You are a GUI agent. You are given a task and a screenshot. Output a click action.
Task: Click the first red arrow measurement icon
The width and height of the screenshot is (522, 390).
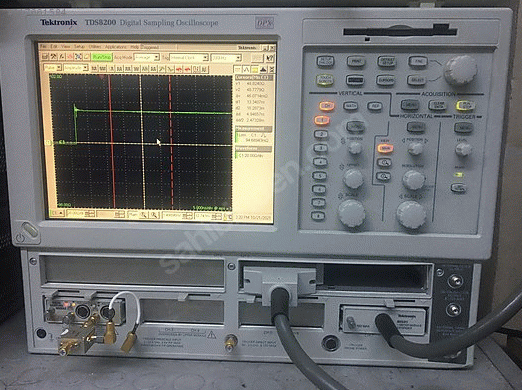tap(179, 69)
